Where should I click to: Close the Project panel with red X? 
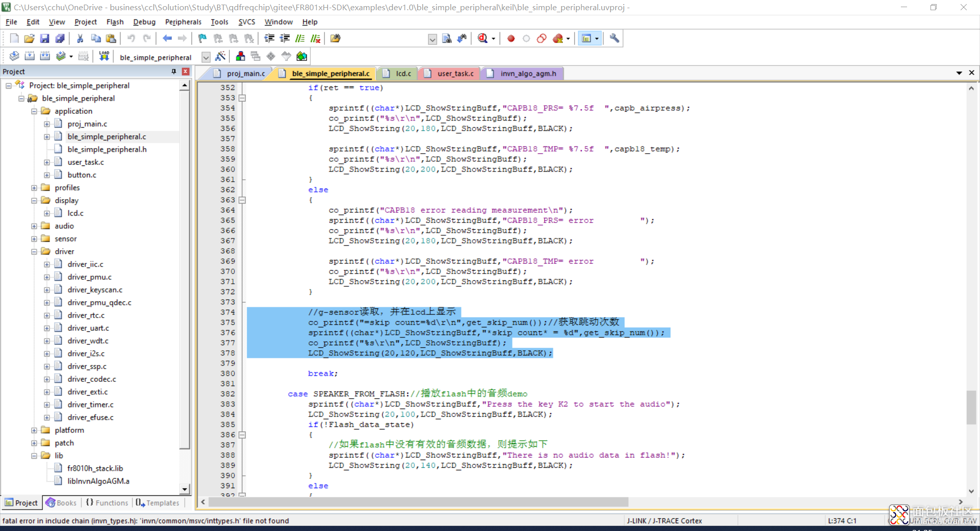[x=186, y=71]
